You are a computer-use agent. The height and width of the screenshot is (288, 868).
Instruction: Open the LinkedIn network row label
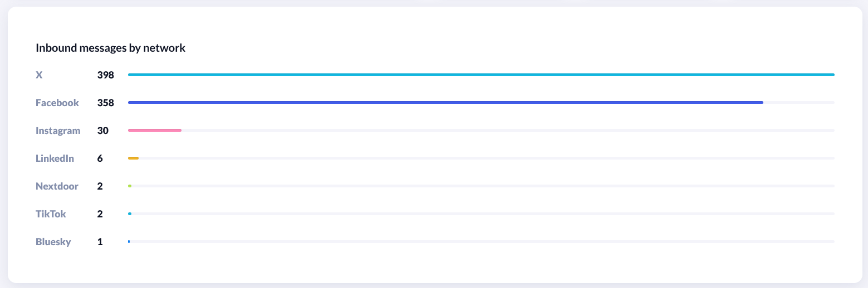coord(55,158)
